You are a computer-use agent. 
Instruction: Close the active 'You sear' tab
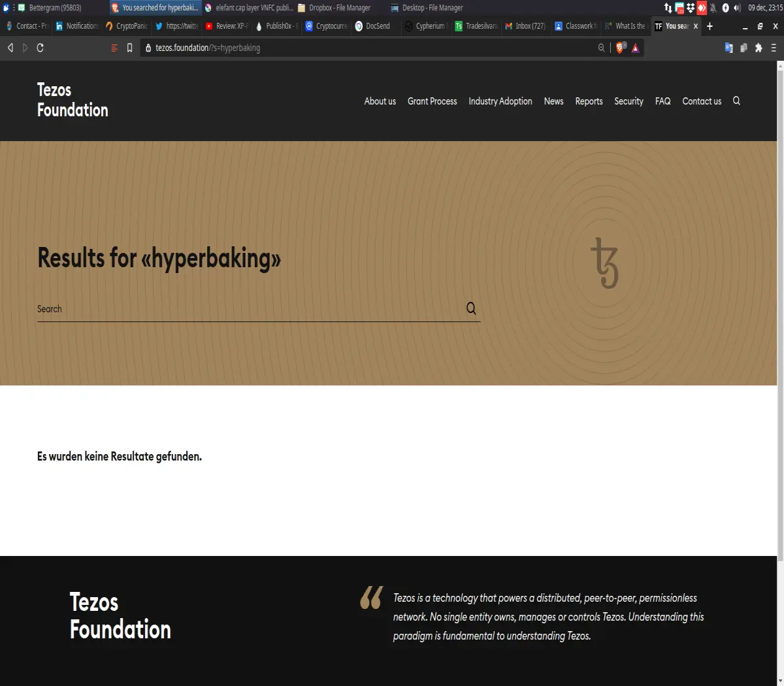pyautogui.click(x=696, y=26)
